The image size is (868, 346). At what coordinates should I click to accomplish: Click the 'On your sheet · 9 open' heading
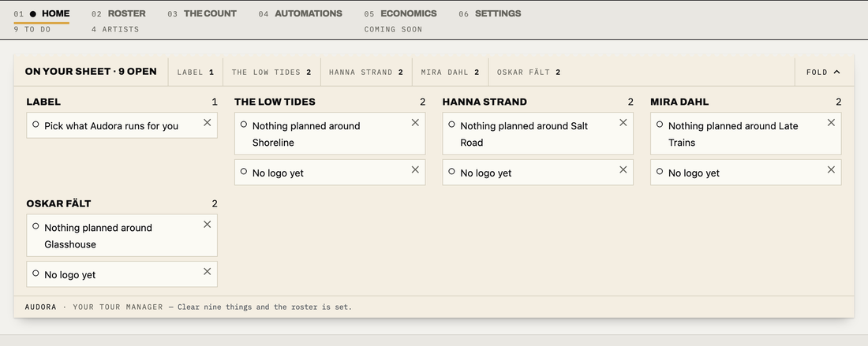click(x=91, y=71)
